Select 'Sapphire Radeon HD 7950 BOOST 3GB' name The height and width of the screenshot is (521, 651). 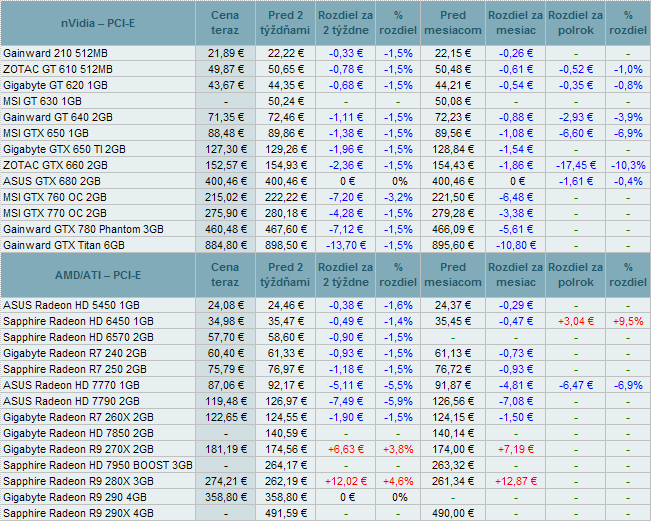click(98, 465)
